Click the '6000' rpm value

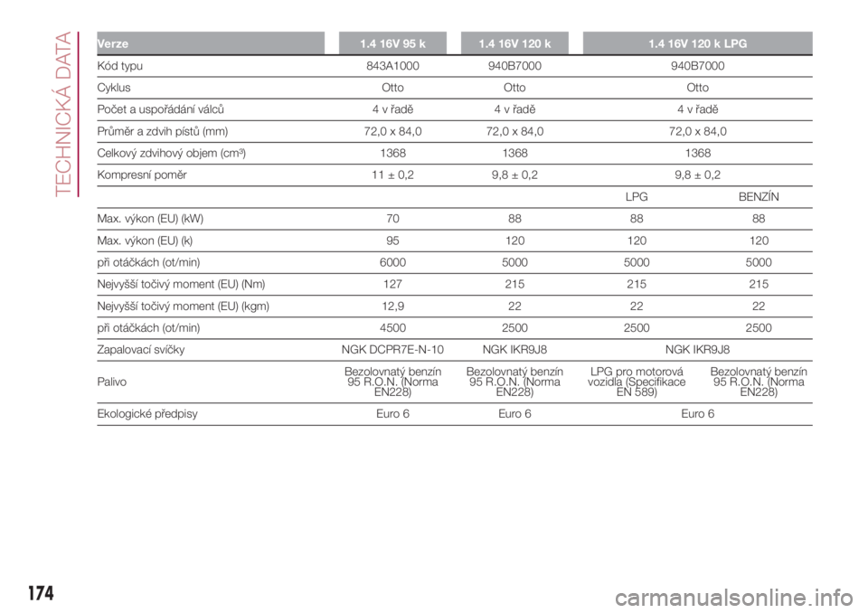point(392,262)
